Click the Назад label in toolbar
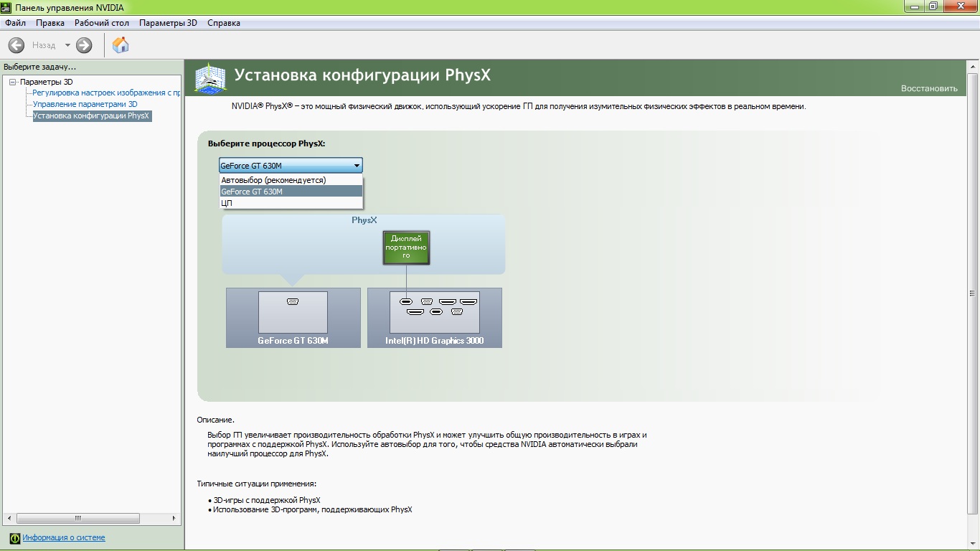This screenshot has height=551, width=980. tap(44, 45)
